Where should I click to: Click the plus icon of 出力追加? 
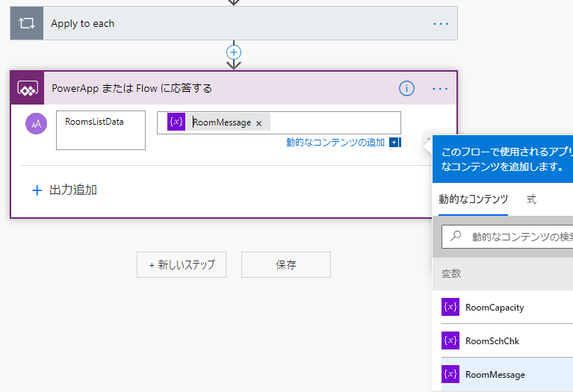(37, 190)
